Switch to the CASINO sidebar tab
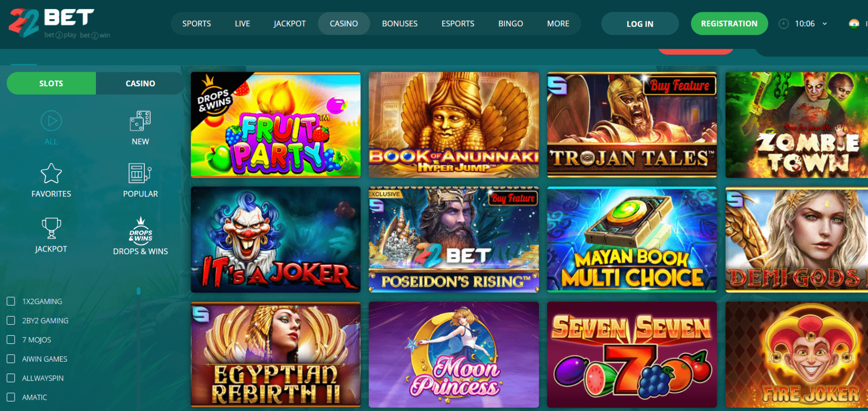Screen dimensions: 868x411 click(x=140, y=84)
